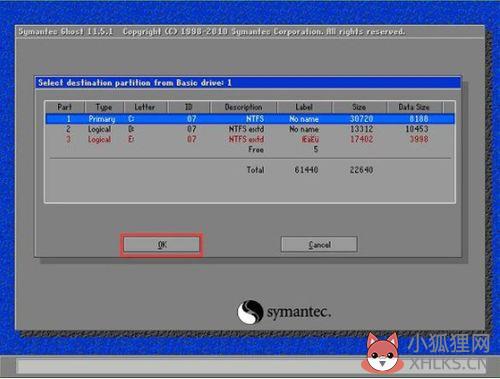
Task: Click the Size column header
Action: [x=359, y=107]
